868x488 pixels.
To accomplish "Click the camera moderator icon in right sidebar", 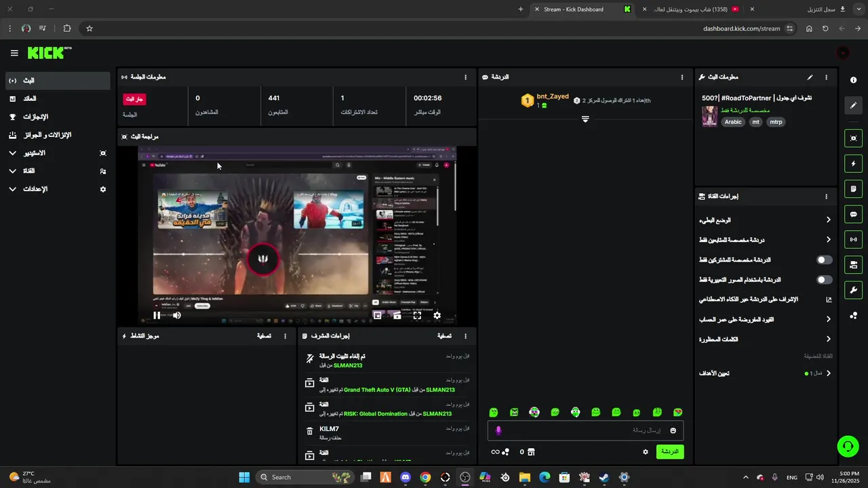I will (853, 264).
